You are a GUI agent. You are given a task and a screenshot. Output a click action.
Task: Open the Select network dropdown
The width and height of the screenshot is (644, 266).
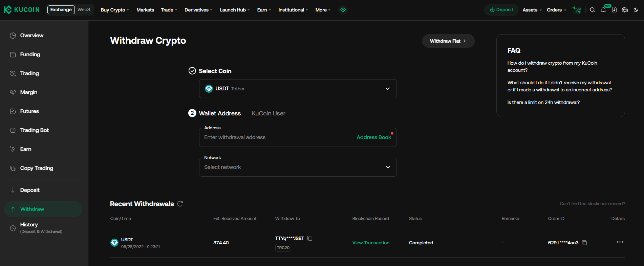point(298,167)
